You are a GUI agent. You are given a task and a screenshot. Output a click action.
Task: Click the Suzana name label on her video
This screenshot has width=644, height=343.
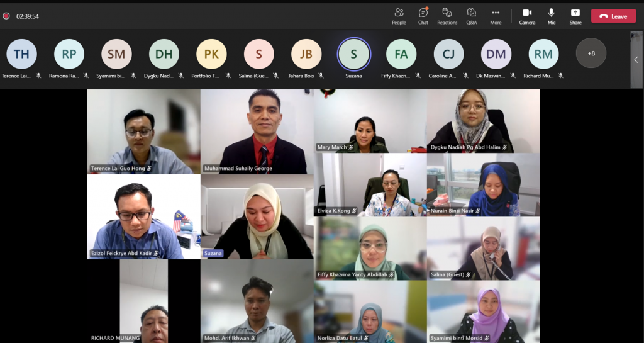pos(213,253)
